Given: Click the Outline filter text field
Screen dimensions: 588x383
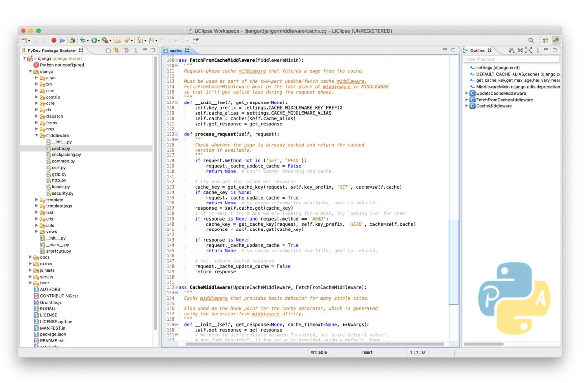Looking at the screenshot, I should pos(511,59).
